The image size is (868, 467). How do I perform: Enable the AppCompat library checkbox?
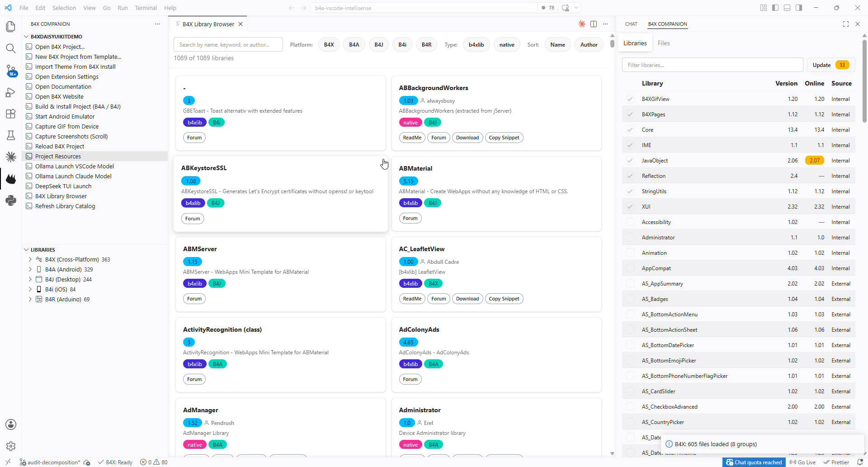click(630, 268)
